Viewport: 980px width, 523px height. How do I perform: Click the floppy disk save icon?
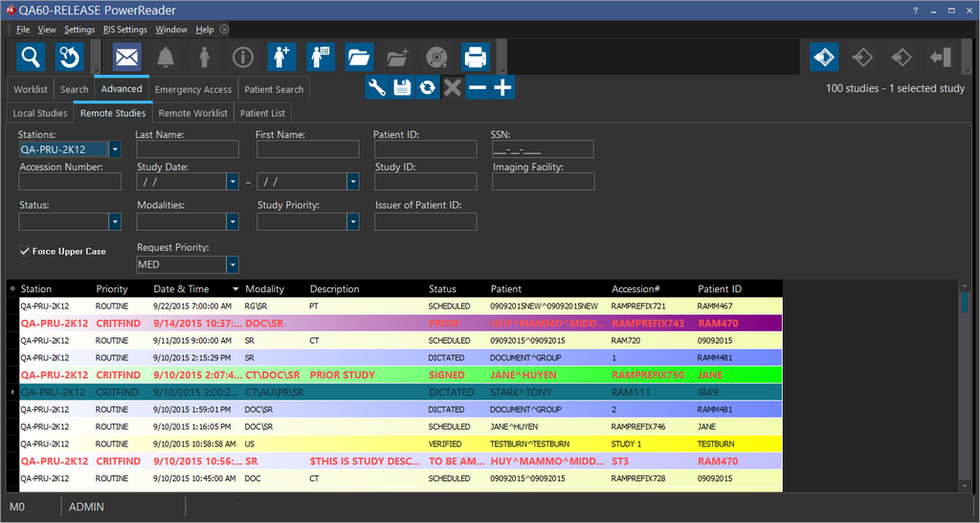(402, 88)
